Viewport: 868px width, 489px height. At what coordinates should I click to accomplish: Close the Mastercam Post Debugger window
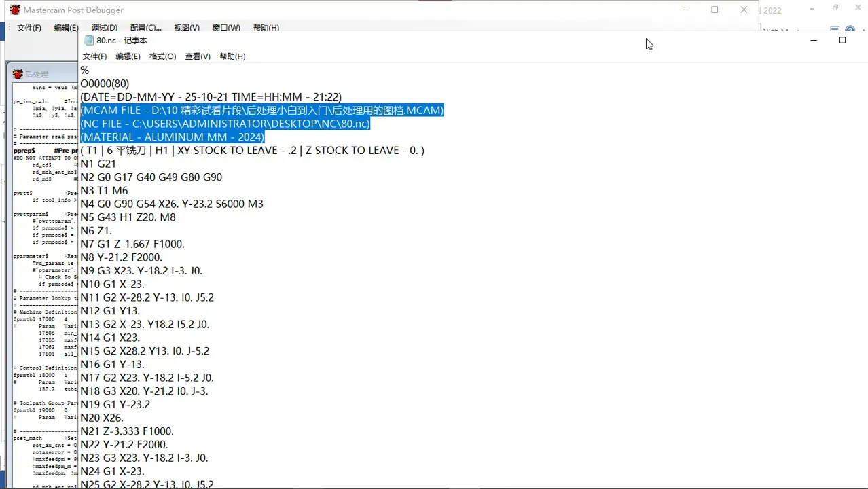pos(744,10)
